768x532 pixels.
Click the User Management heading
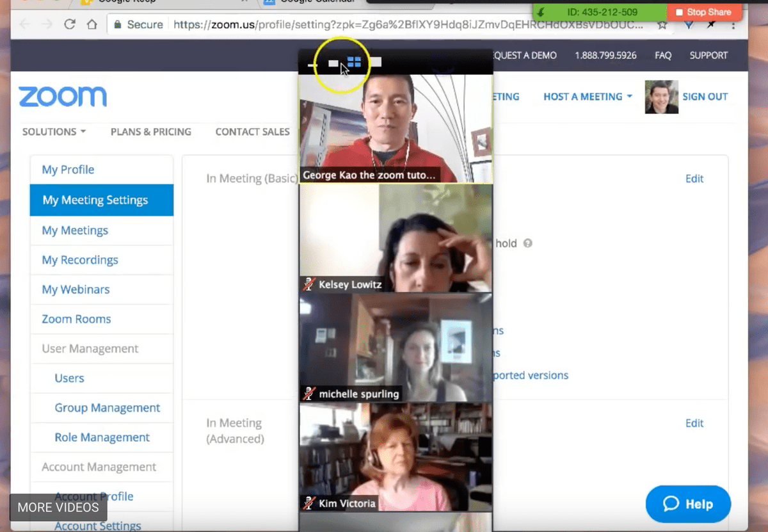click(x=90, y=349)
